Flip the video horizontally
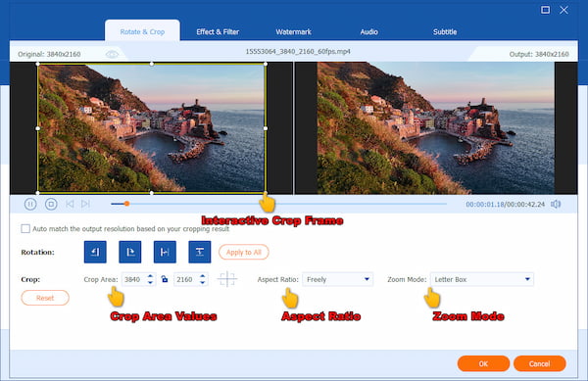 (165, 252)
